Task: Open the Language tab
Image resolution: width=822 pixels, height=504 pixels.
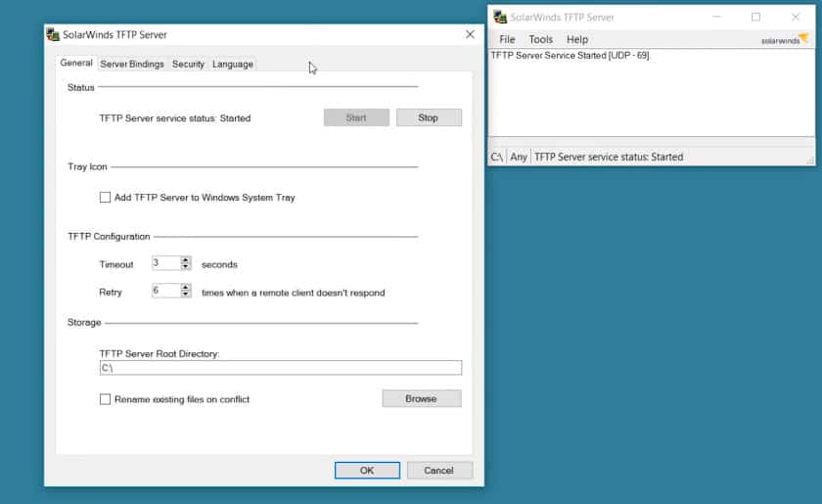Action: pyautogui.click(x=233, y=64)
